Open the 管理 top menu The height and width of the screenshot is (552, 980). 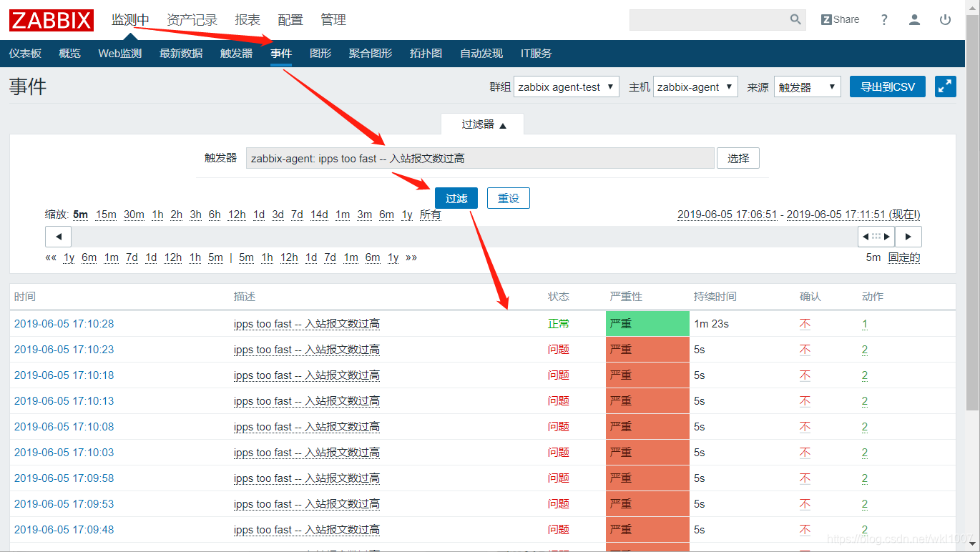click(x=333, y=20)
